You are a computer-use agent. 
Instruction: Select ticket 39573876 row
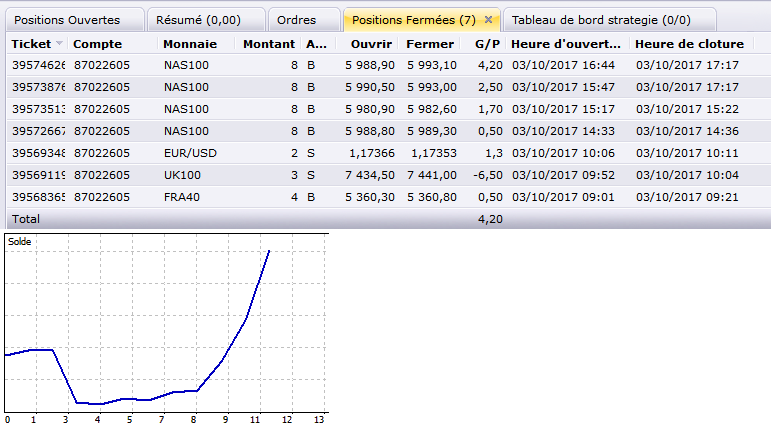click(388, 87)
